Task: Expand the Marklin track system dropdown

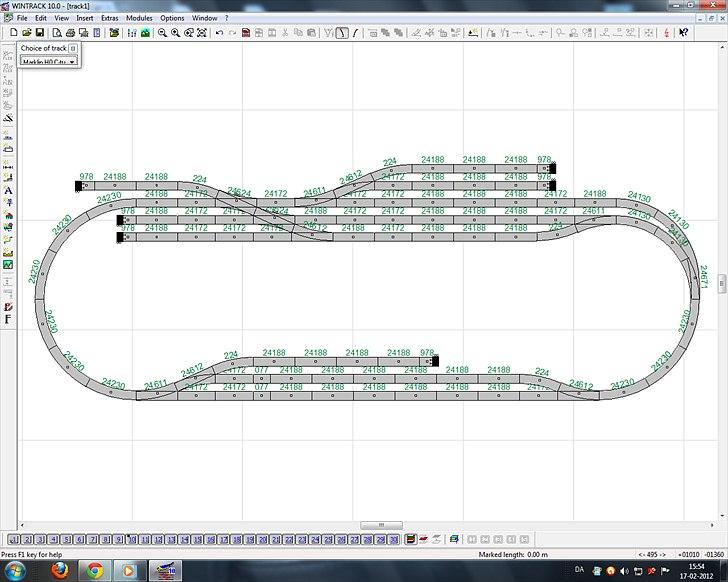Action: coord(72,62)
